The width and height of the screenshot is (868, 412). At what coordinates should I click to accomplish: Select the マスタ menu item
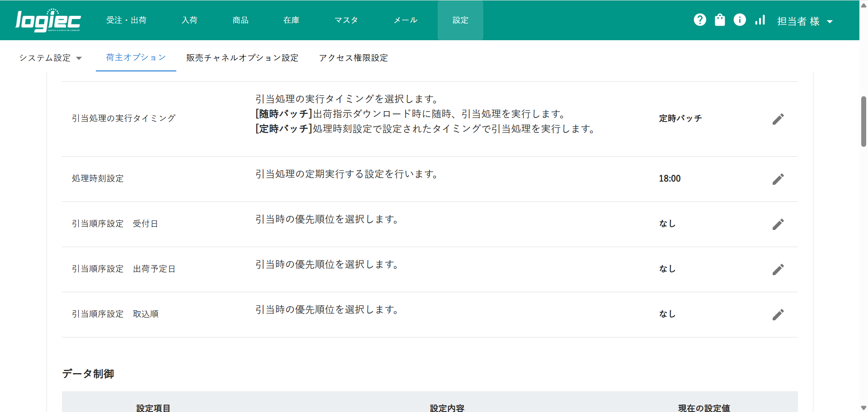click(346, 20)
